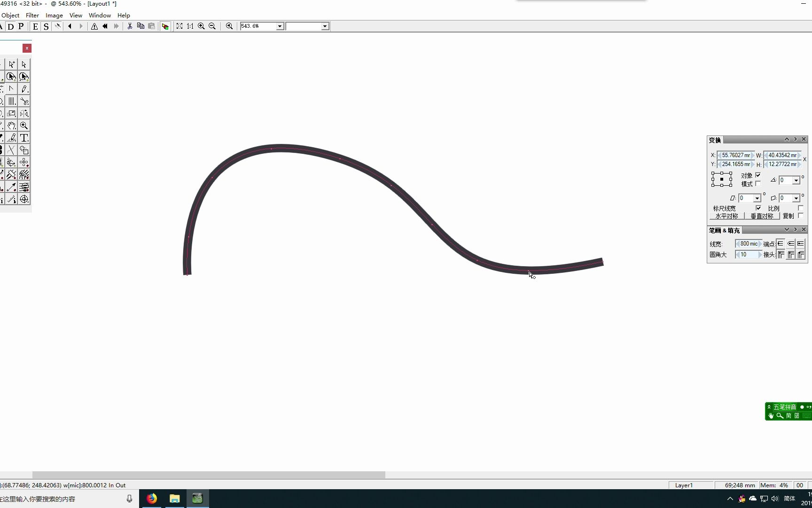This screenshot has width=812, height=508.
Task: Click the right chevron on 变换 panel
Action: click(x=796, y=139)
